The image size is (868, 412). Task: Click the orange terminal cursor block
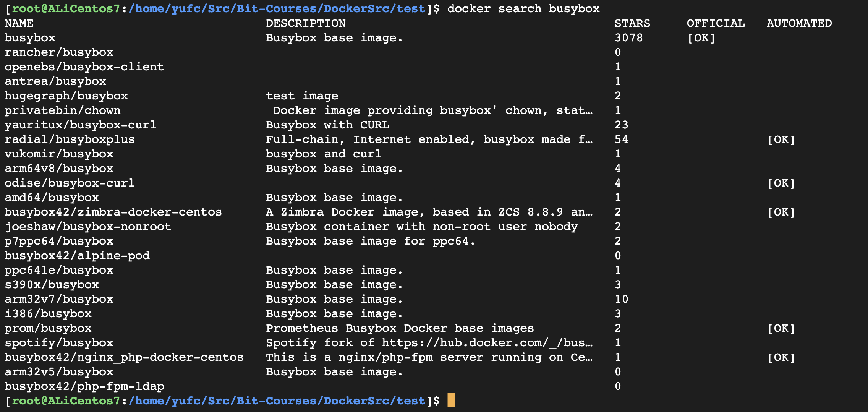(x=451, y=401)
